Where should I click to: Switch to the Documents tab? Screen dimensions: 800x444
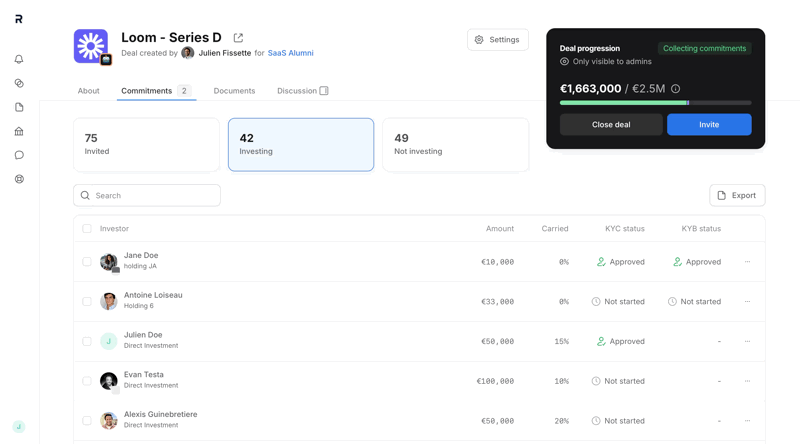click(234, 91)
